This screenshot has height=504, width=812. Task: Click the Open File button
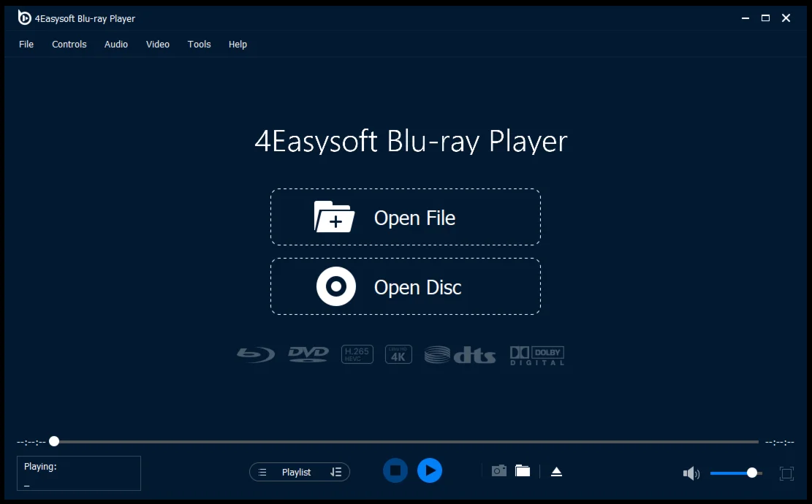406,218
